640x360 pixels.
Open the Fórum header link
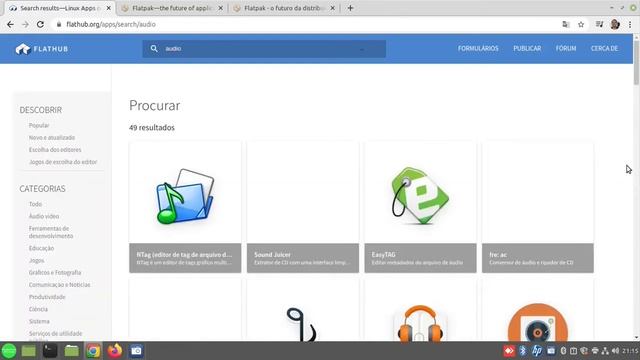pos(566,49)
